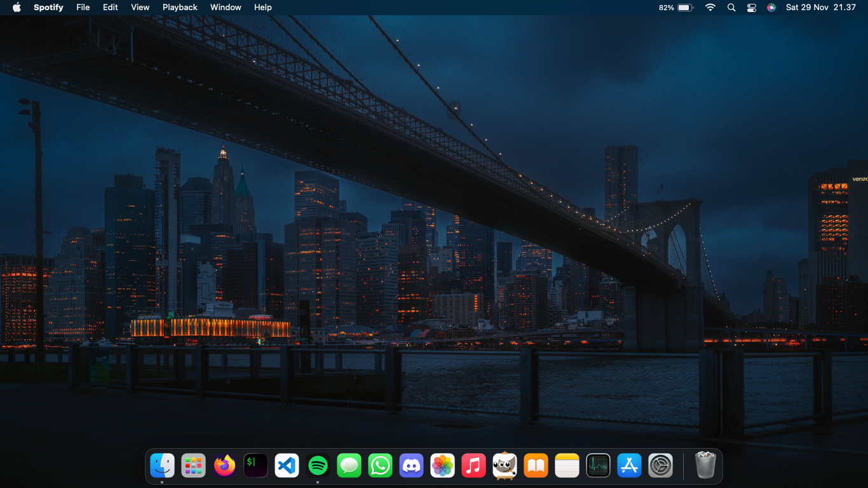The height and width of the screenshot is (488, 868).
Task: Open Discord
Action: (411, 465)
